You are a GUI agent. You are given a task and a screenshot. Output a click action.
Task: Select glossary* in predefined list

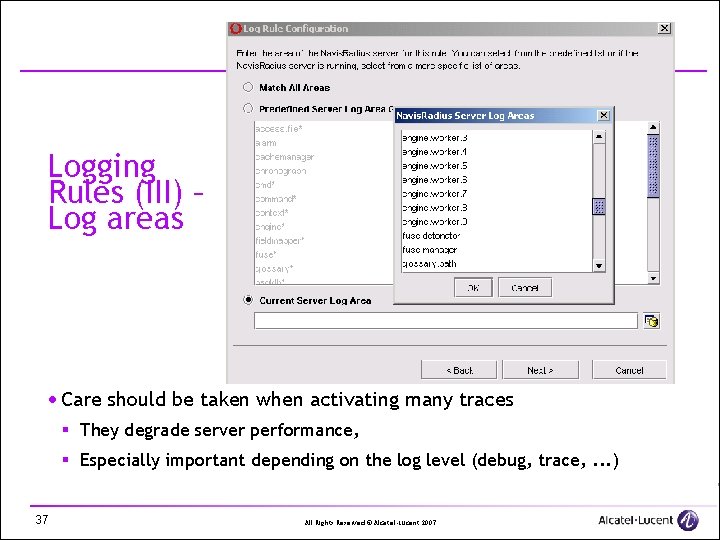[275, 269]
